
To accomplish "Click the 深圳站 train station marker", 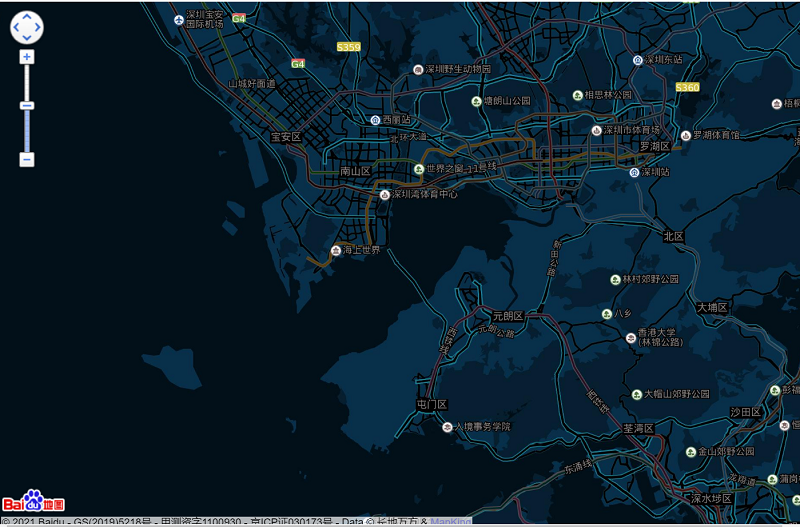I will 634,172.
